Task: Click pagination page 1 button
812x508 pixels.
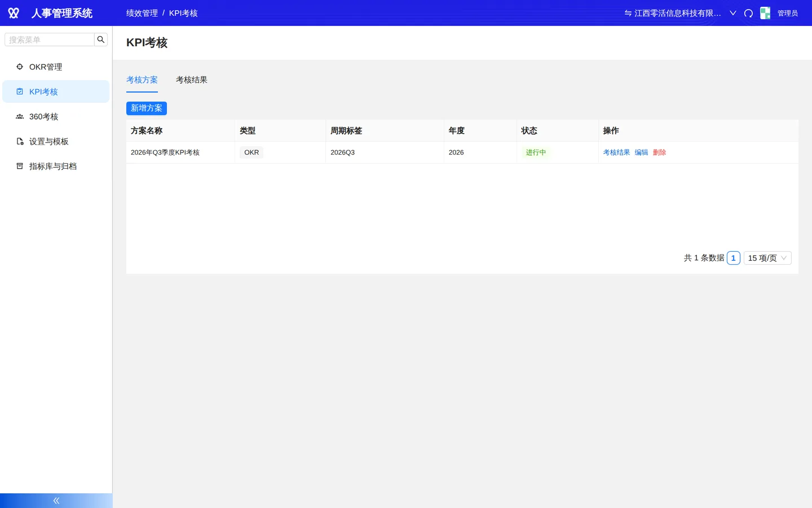Action: (x=733, y=258)
